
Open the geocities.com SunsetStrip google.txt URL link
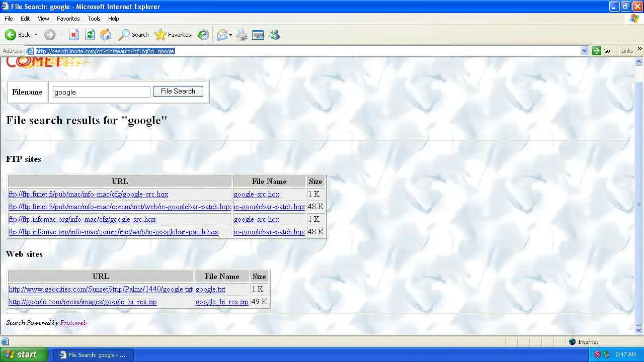coord(101,289)
